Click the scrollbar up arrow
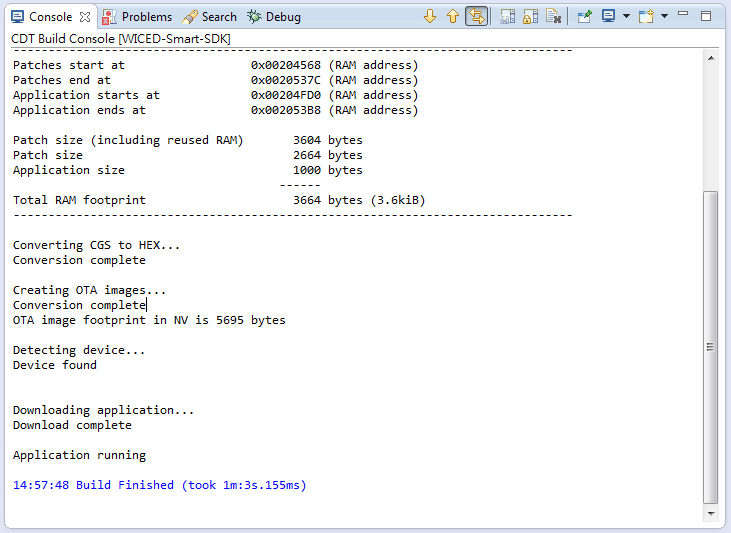 [x=711, y=58]
